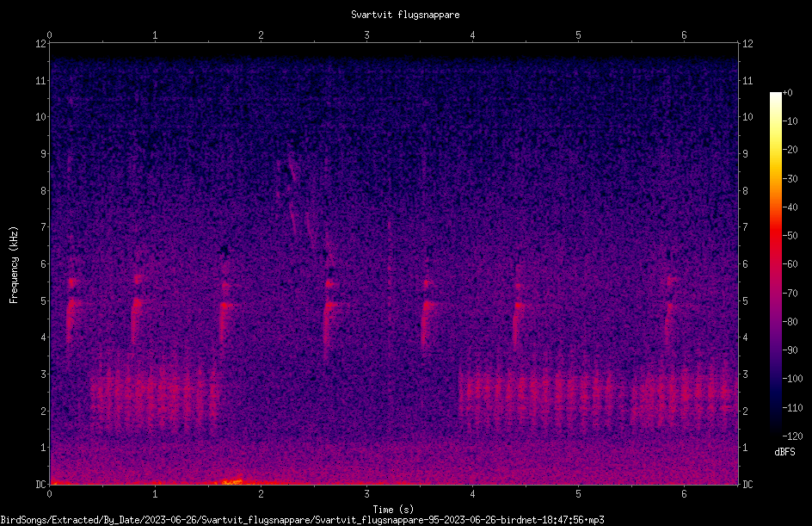Click '2' on the left frequency axis
Screen dimensions: 812x526
44,411
